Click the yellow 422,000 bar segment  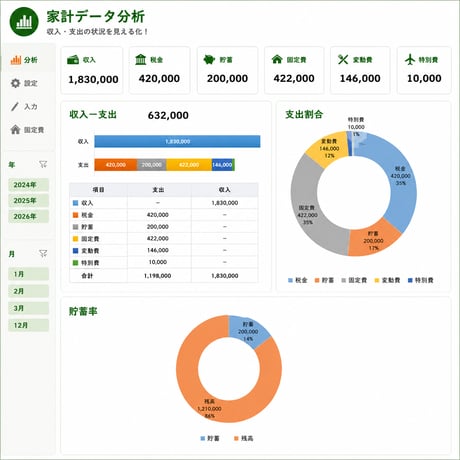pyautogui.click(x=189, y=165)
